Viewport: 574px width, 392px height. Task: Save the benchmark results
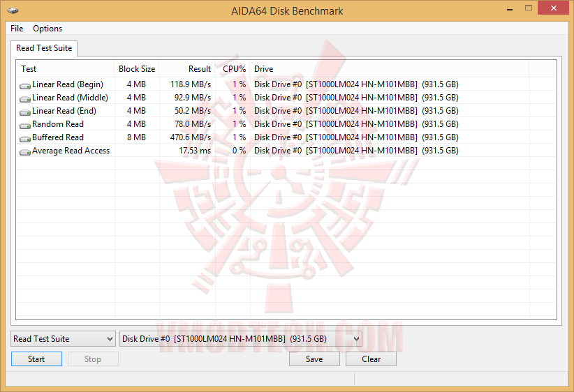(314, 359)
